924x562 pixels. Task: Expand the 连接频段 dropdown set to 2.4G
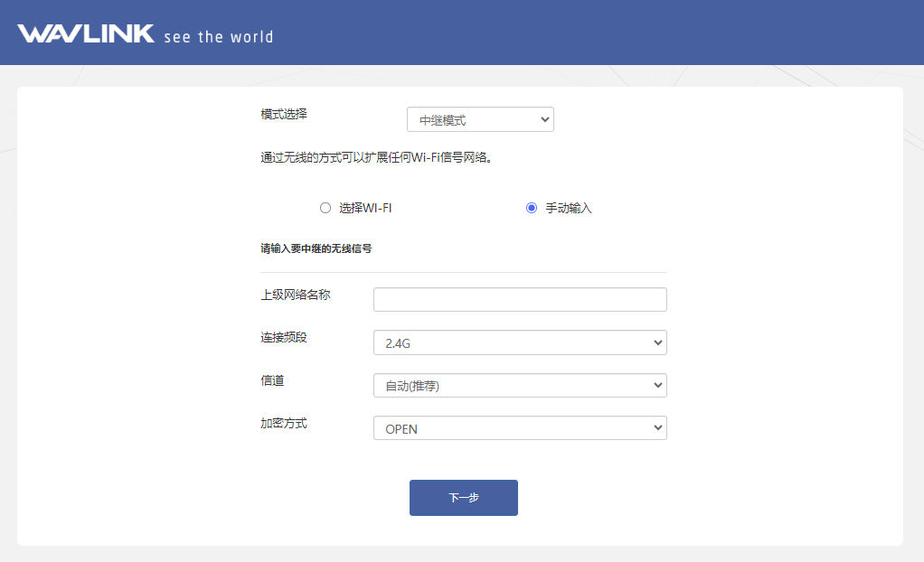520,342
